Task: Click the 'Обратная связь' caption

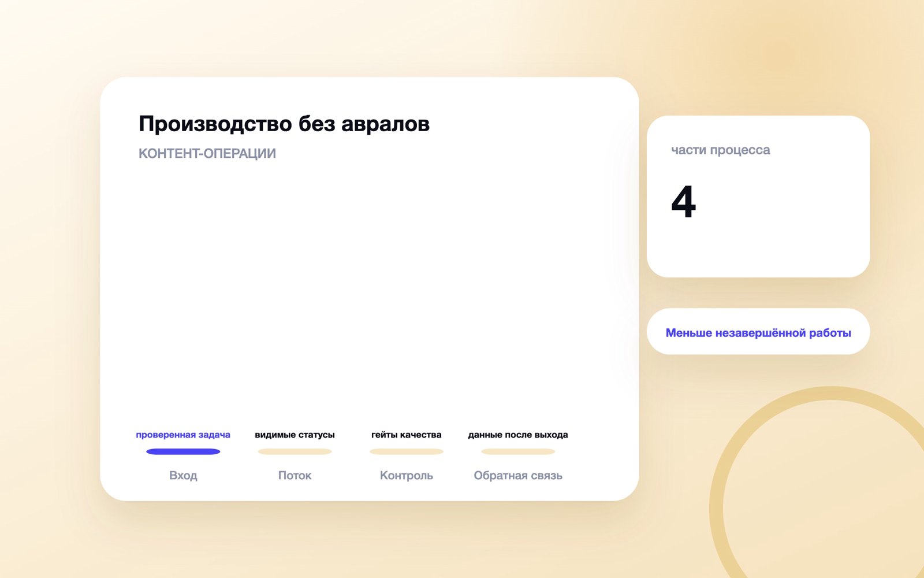Action: [x=518, y=475]
